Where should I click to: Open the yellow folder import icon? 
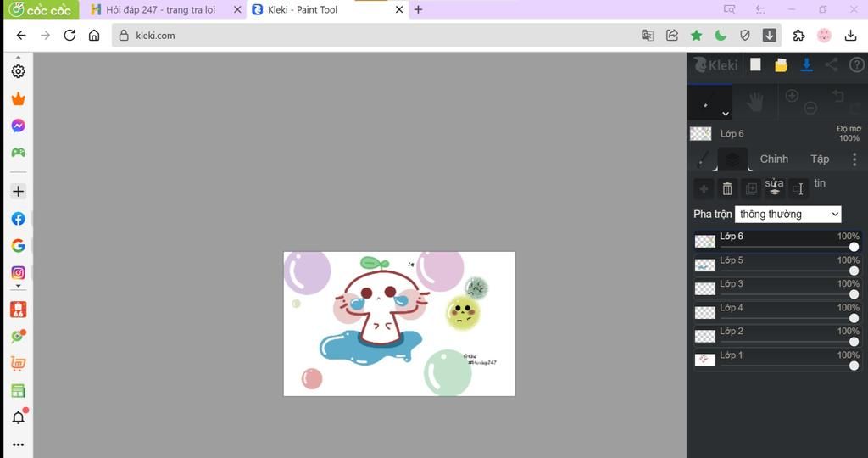coord(781,65)
